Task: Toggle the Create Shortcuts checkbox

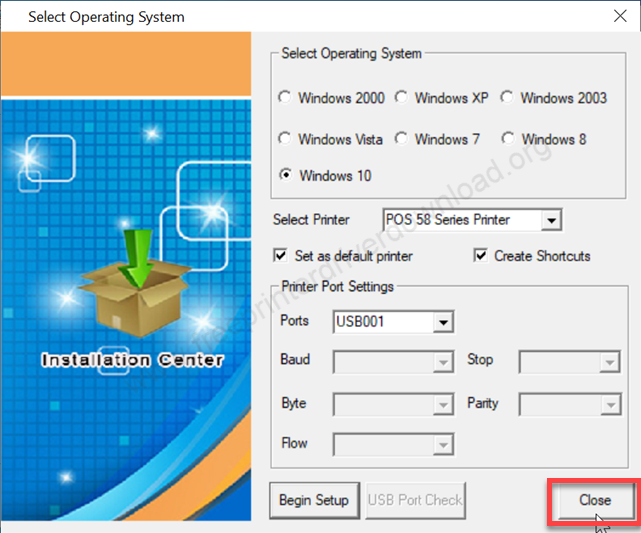Action: (481, 256)
